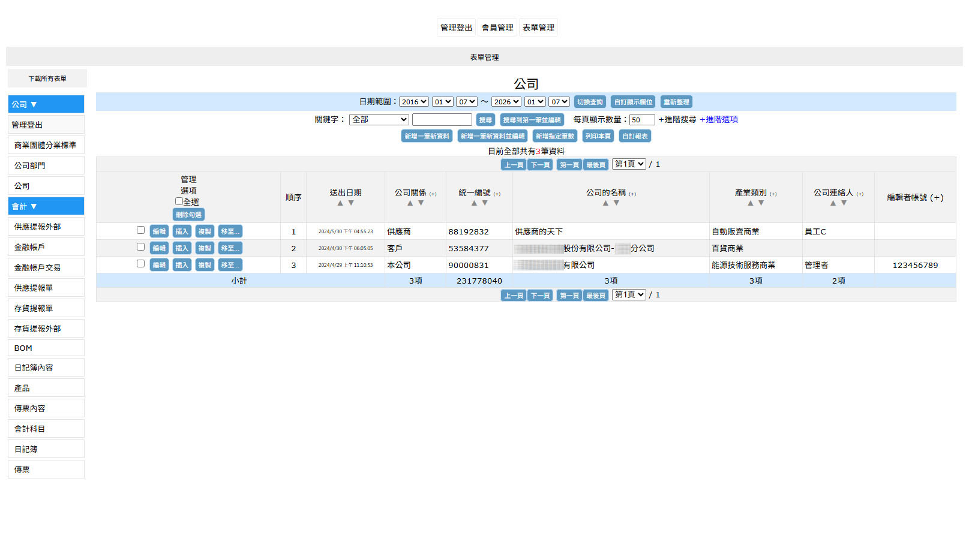Check the checkbox for row 53584377
The image size is (969, 560).
(x=140, y=247)
